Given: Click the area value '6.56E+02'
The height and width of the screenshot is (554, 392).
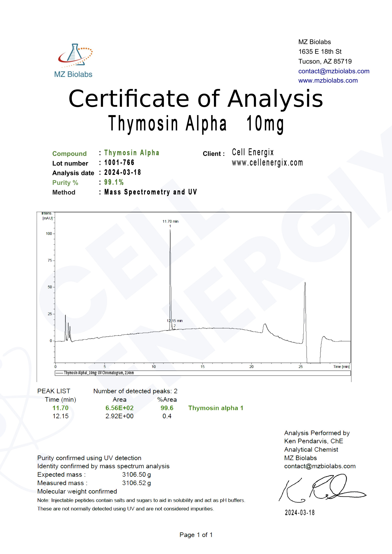Looking at the screenshot, I should [119, 408].
